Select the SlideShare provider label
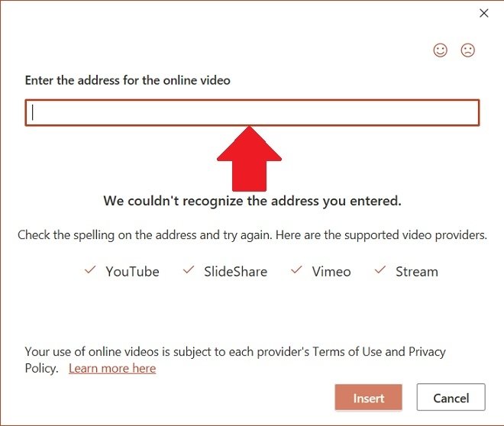Viewport: 504px width, 426px height. click(236, 272)
